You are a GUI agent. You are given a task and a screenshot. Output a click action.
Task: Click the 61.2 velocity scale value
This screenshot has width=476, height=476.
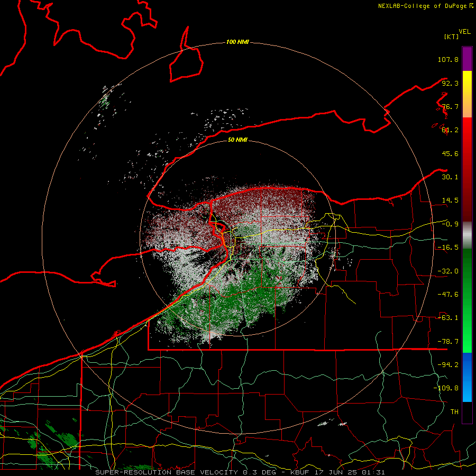pyautogui.click(x=450, y=130)
